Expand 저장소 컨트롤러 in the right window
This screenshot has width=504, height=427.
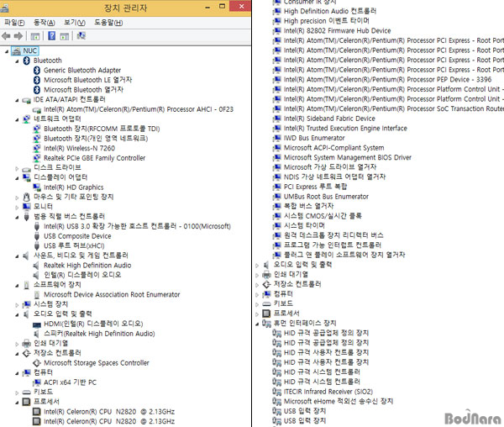(x=257, y=285)
